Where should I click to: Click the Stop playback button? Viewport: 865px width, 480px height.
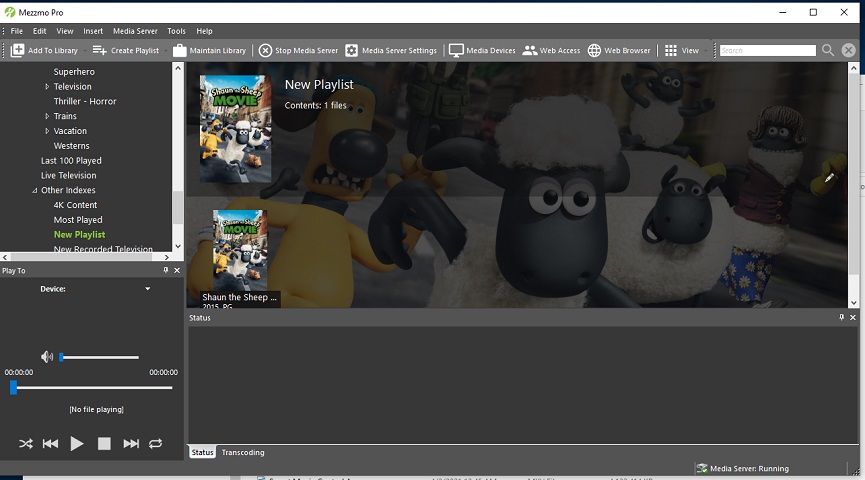coord(104,444)
